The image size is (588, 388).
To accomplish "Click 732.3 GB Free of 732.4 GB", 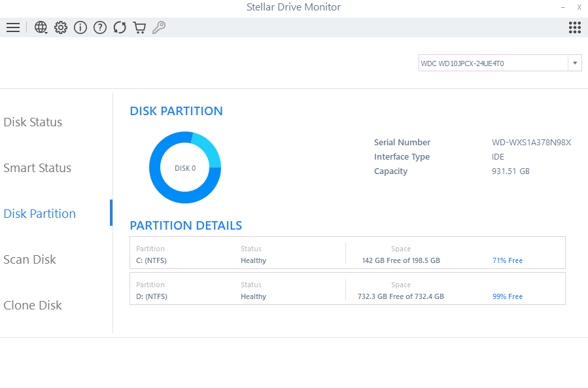I will pos(401,296).
